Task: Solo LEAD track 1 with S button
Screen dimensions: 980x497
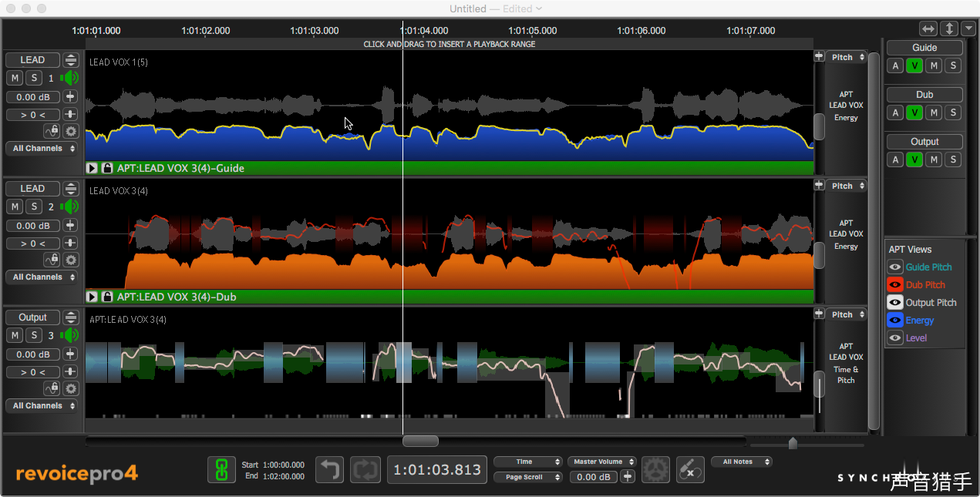Action: (34, 78)
